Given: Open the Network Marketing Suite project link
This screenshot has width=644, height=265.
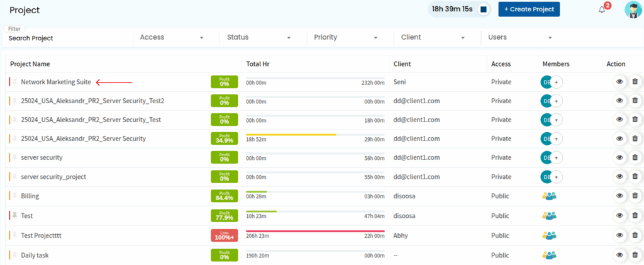Looking at the screenshot, I should point(56,82).
